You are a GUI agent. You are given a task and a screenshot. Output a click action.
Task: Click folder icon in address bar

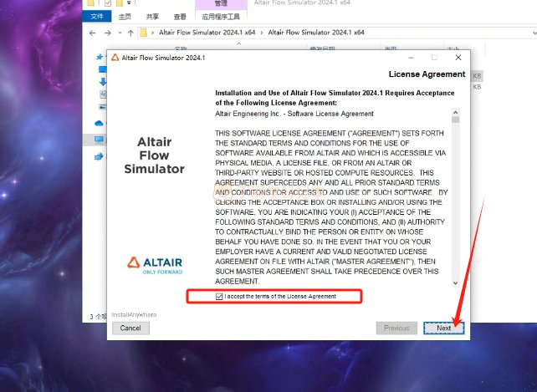(x=144, y=33)
